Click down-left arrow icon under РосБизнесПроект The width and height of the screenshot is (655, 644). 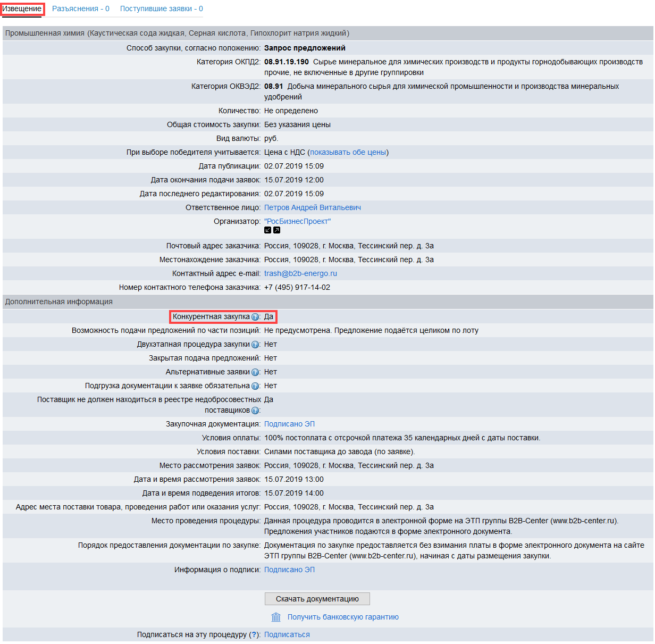(268, 230)
